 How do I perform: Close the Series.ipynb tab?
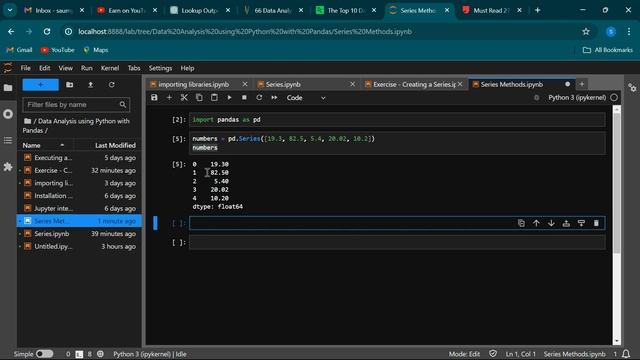pyautogui.click(x=353, y=84)
